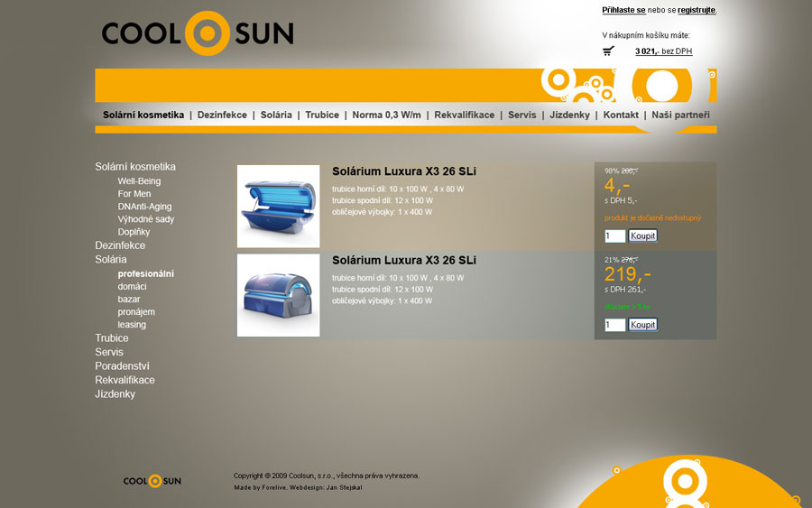The image size is (812, 508).
Task: Open Dezinfekce in left sidebar
Action: coord(120,245)
